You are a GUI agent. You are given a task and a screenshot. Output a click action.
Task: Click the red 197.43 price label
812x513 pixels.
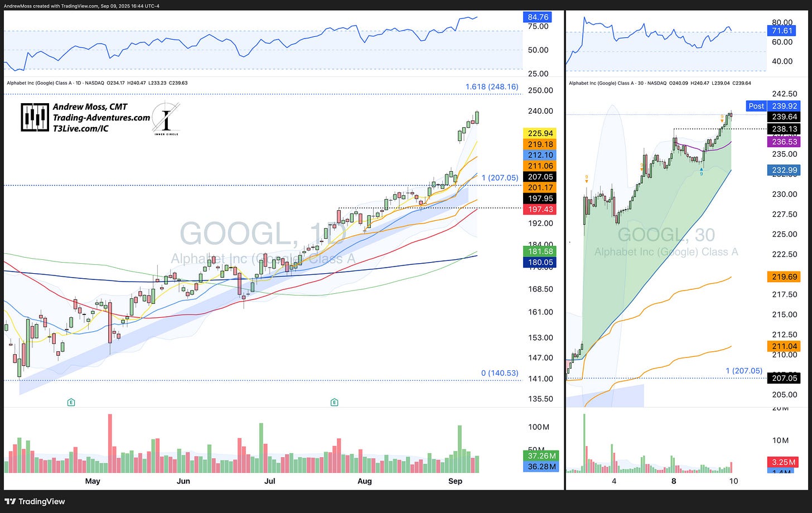coord(540,209)
